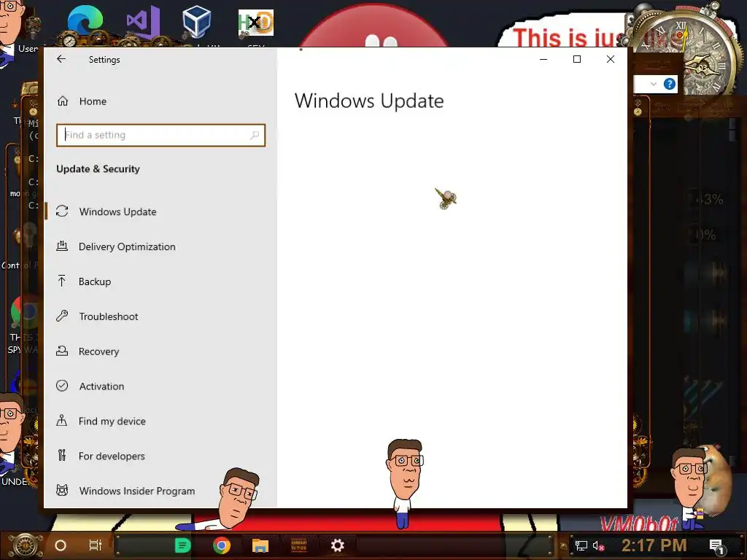
Task: Open the VirtualBox desktop shortcut
Action: pos(196,21)
